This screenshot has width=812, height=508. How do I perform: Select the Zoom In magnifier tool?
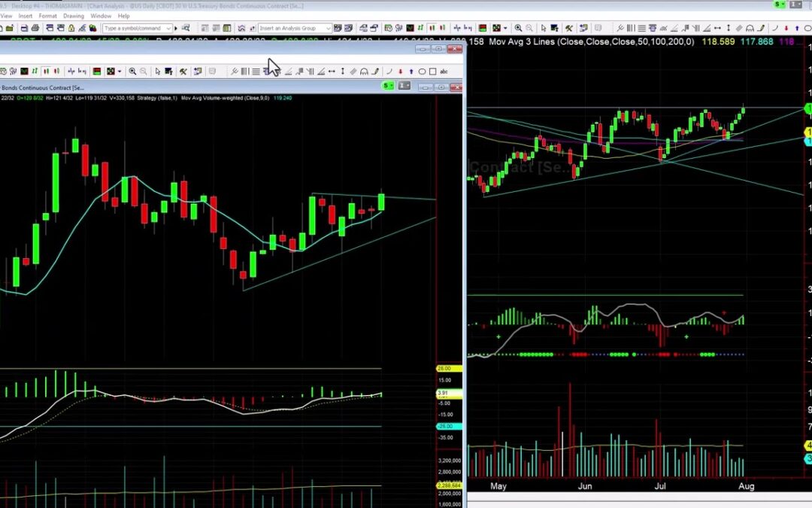(133, 71)
